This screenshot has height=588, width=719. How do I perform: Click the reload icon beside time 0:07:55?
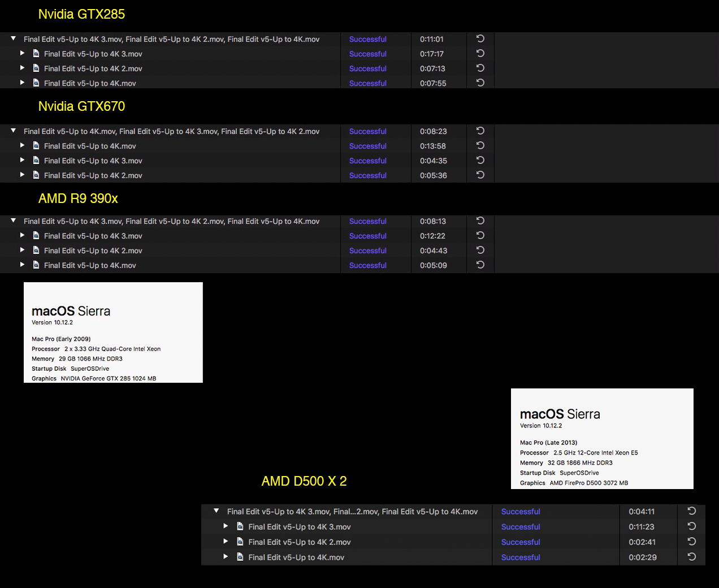tap(480, 83)
